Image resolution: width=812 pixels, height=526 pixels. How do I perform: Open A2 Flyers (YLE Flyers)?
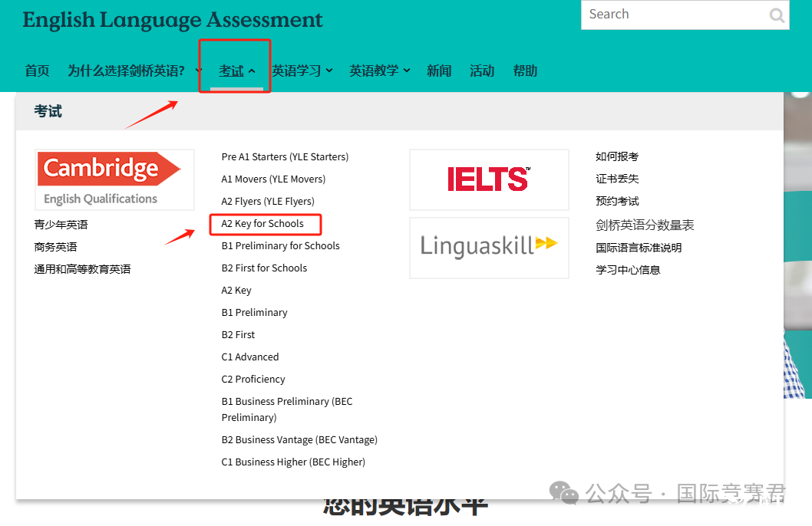pos(268,201)
